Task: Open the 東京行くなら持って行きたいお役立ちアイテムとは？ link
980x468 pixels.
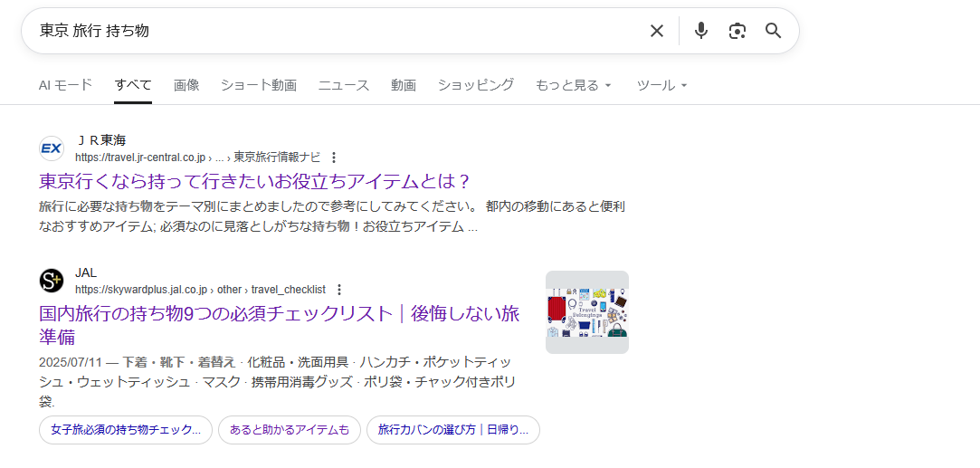Action: click(255, 180)
